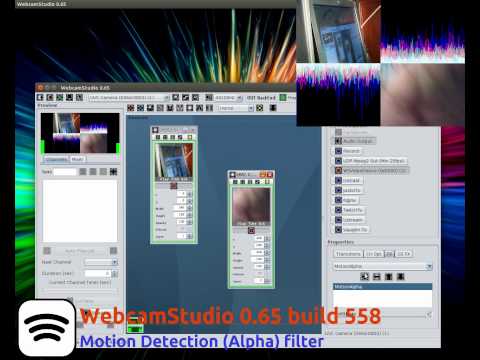Click the camera-view stream thumbnail
480x360 pixels.
click(x=174, y=162)
